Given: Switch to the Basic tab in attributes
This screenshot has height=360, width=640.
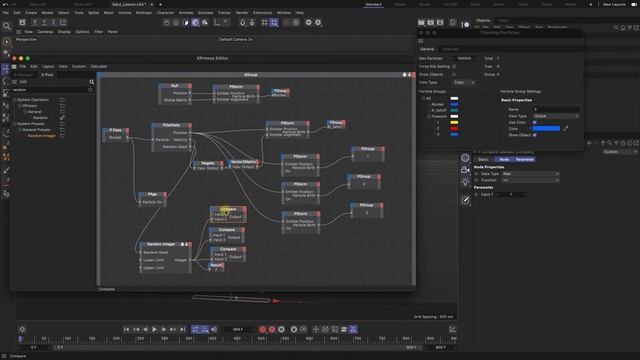Looking at the screenshot, I should pyautogui.click(x=483, y=160).
